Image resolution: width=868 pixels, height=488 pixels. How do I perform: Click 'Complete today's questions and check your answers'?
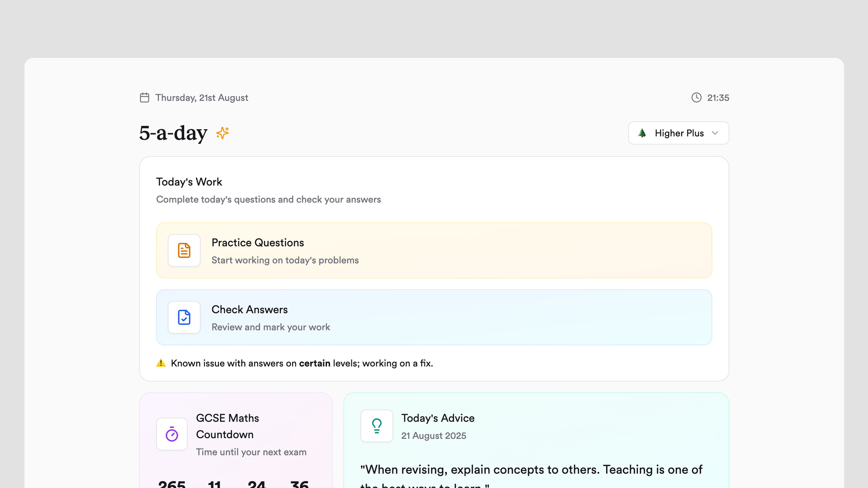[x=269, y=199]
